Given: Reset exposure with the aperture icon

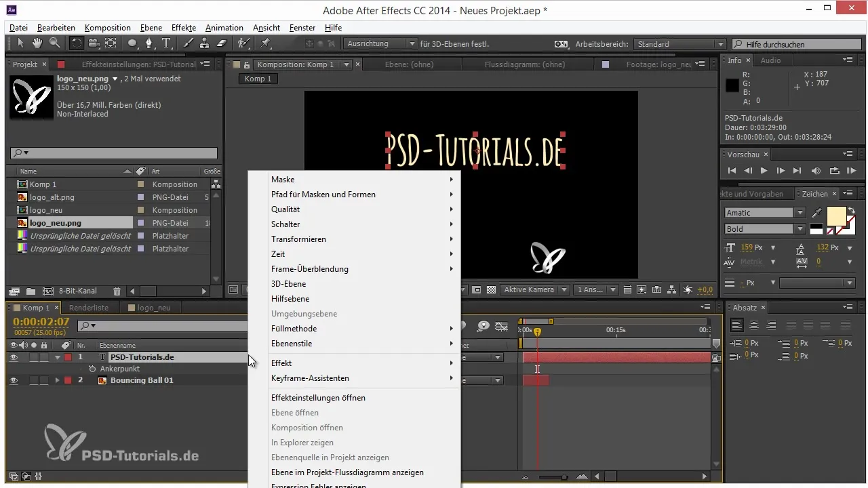Looking at the screenshot, I should pyautogui.click(x=688, y=289).
